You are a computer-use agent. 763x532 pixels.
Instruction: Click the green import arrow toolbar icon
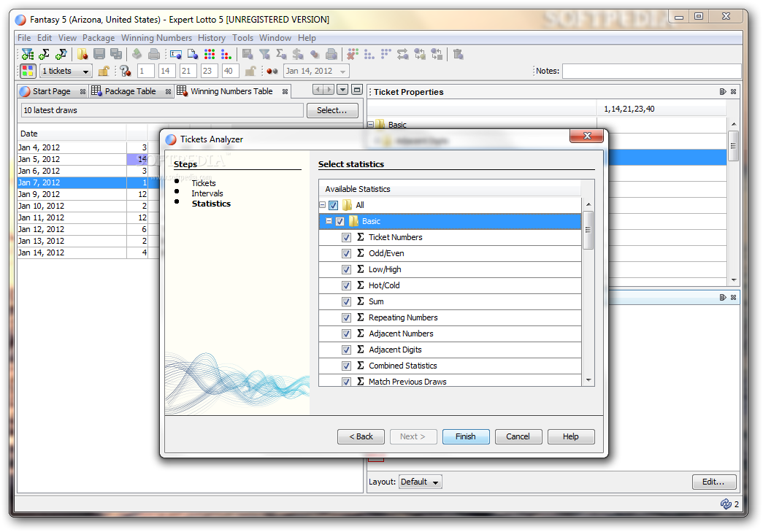click(x=137, y=55)
